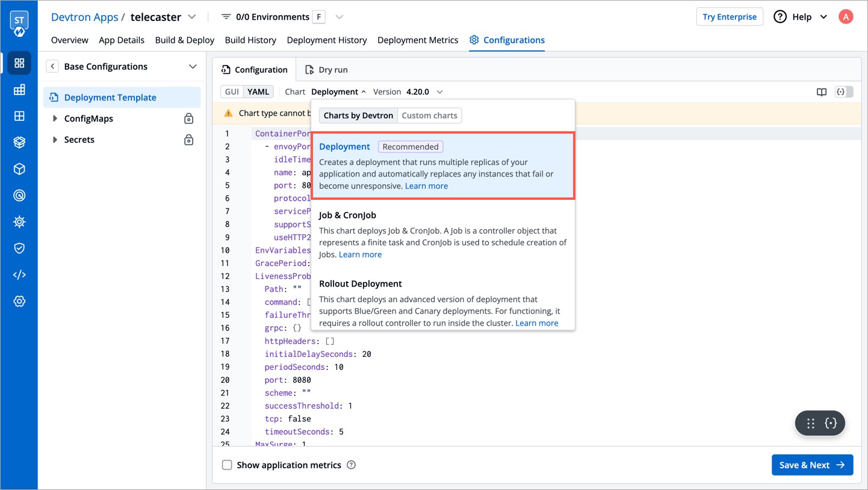Open the Applications grid icon in sidebar

[x=19, y=63]
